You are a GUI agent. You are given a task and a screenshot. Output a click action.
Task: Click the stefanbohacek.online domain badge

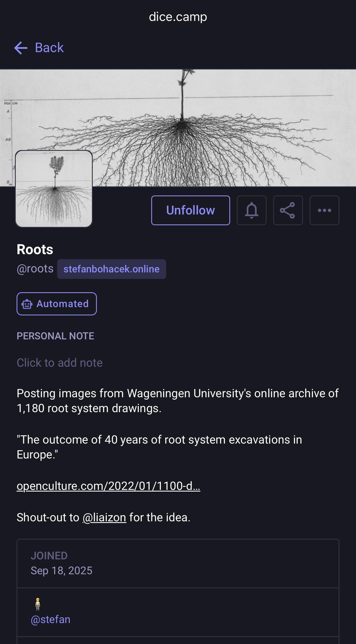[111, 269]
